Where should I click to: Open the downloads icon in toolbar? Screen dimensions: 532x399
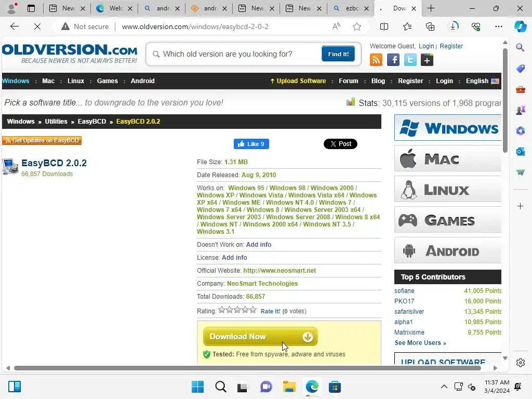click(x=453, y=26)
